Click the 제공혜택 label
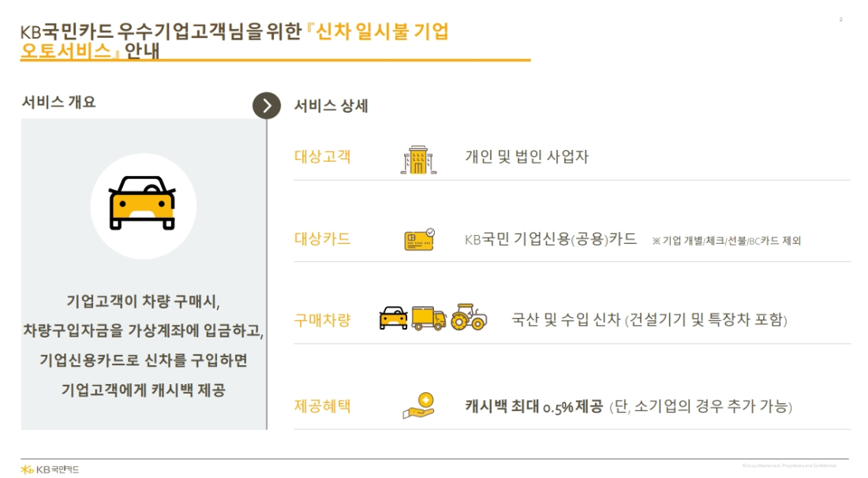Screen dimensions: 868x478 click(322, 406)
